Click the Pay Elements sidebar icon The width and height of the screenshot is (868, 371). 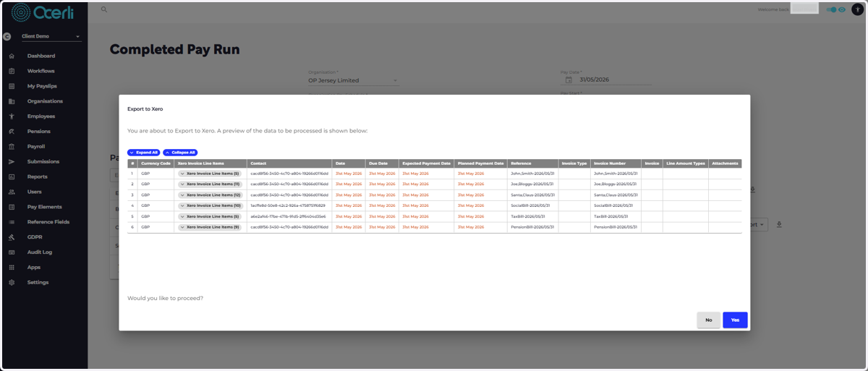(12, 207)
